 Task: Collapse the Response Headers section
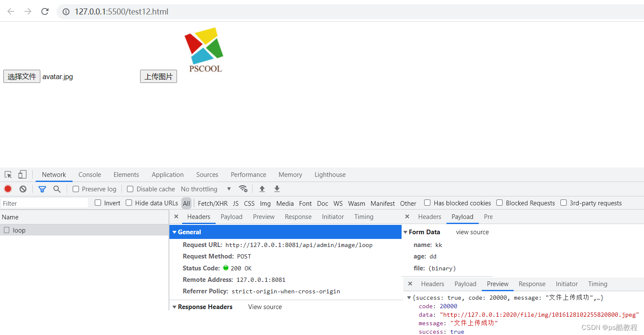(x=174, y=307)
